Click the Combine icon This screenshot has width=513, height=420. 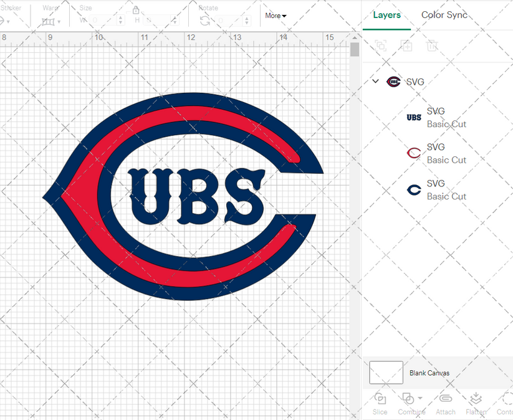click(x=408, y=398)
